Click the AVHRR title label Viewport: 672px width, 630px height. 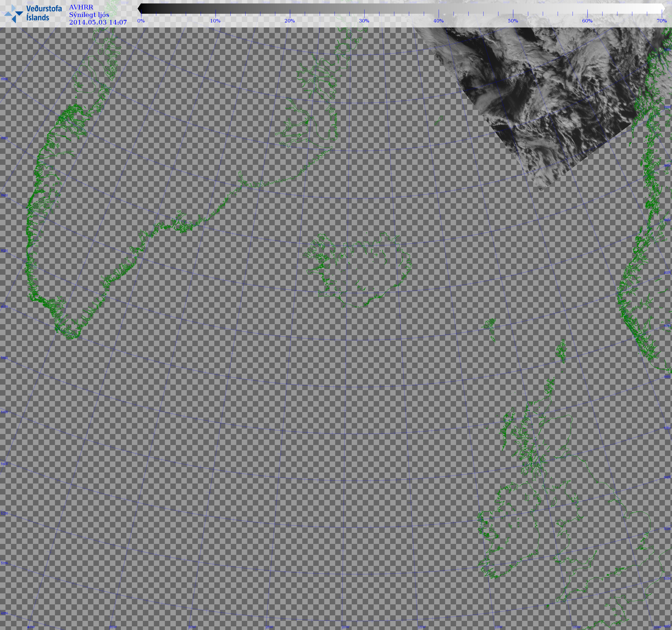tap(81, 7)
